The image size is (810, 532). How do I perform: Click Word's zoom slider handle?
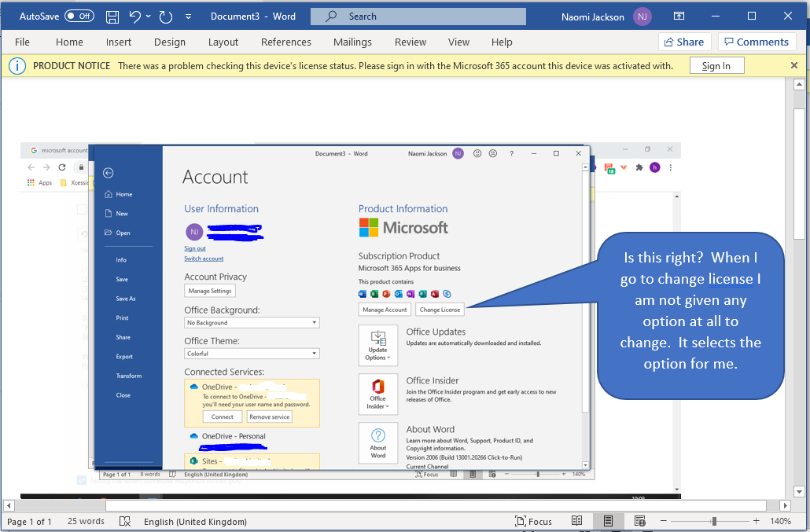(x=714, y=521)
